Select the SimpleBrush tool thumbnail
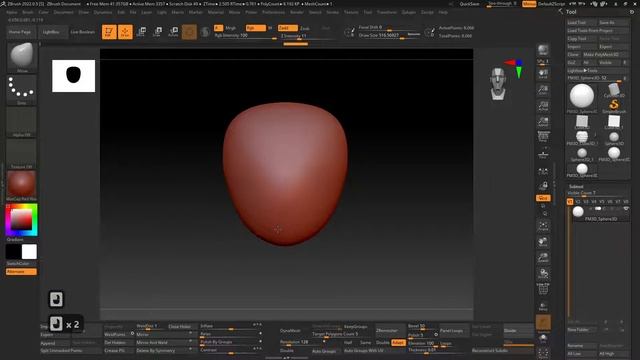This screenshot has height=360, width=640. [614, 105]
